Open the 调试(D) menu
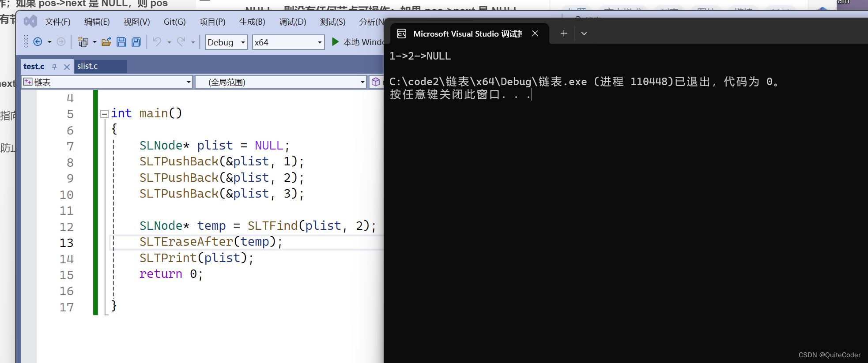This screenshot has width=868, height=363. (x=293, y=22)
